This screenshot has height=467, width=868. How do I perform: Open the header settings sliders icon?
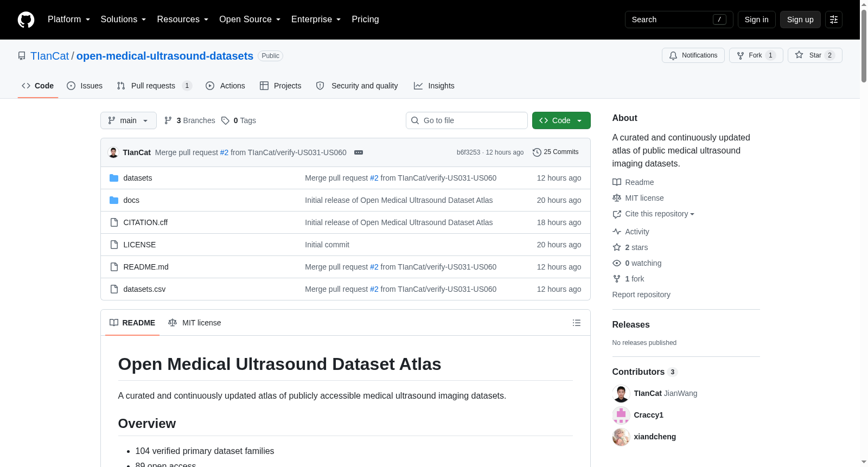[x=834, y=20]
